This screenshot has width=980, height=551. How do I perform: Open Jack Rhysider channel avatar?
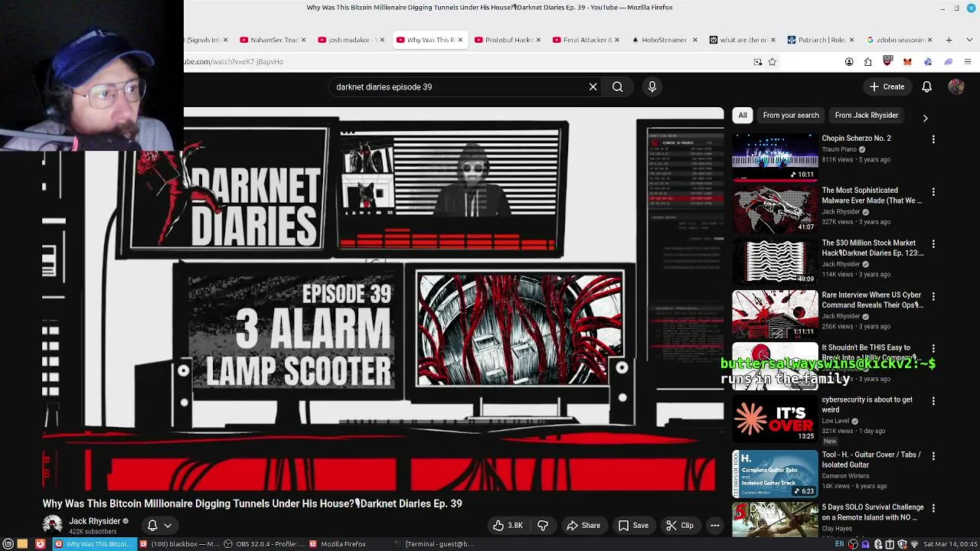(x=52, y=525)
